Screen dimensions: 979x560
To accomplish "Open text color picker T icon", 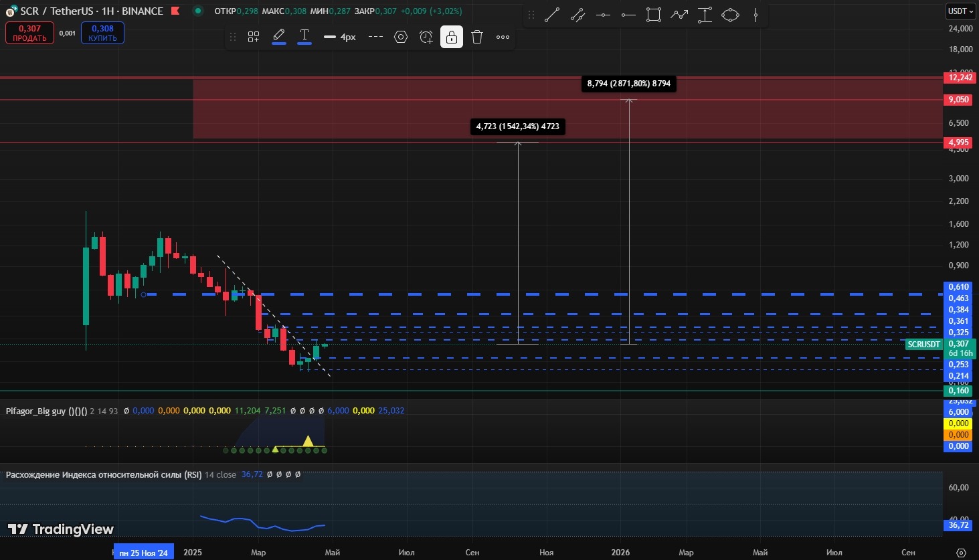I will (x=304, y=36).
